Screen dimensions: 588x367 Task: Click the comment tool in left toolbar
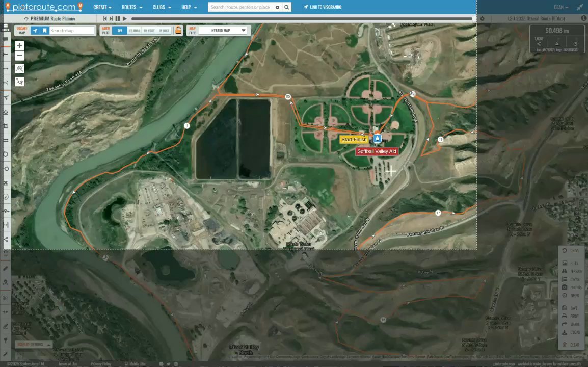point(6,39)
